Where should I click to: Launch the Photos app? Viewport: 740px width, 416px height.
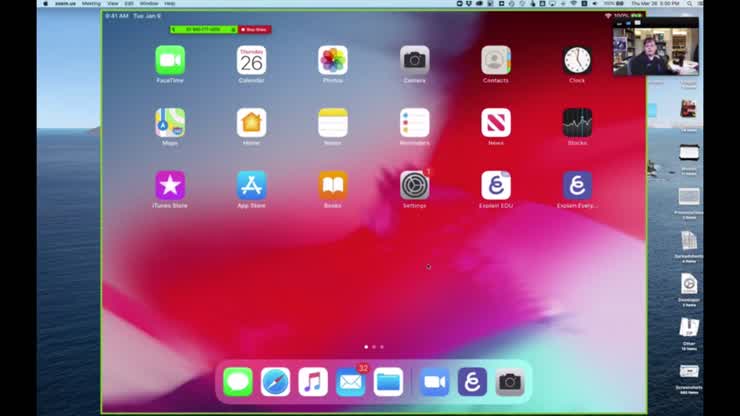coord(333,60)
